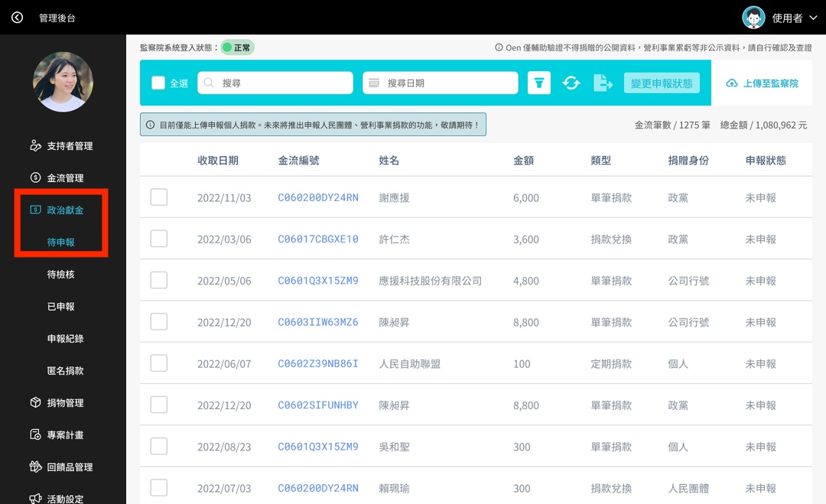This screenshot has width=826, height=504.
Task: Open the 搜尋日期 date picker
Action: tap(440, 82)
